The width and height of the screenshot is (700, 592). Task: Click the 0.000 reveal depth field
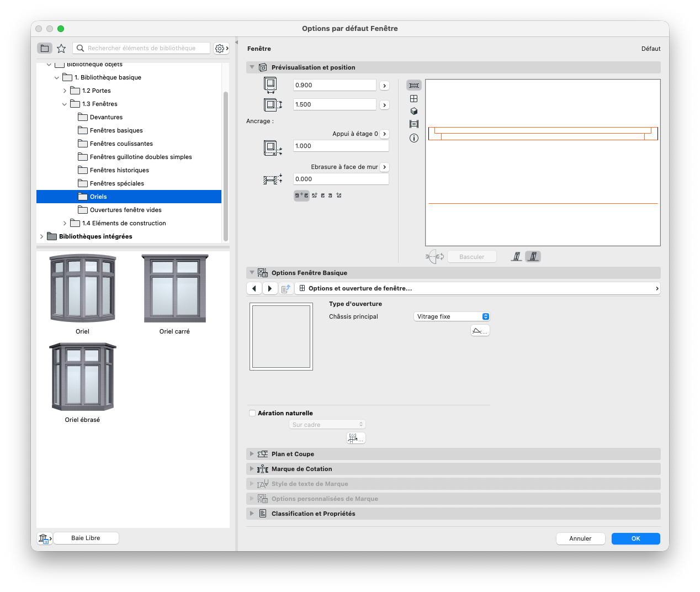pyautogui.click(x=341, y=179)
